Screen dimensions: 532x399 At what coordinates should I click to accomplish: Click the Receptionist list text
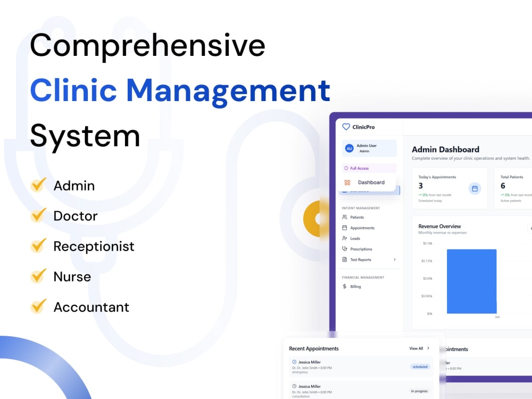[x=94, y=246]
